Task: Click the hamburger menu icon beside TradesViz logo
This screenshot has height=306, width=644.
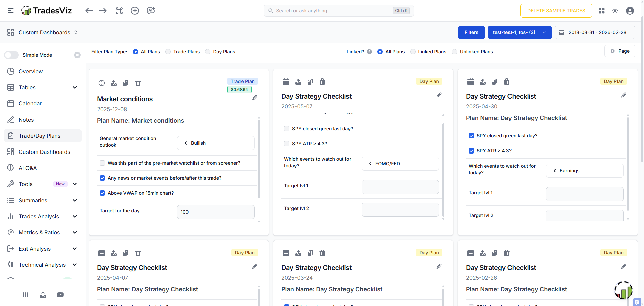Action: click(11, 11)
